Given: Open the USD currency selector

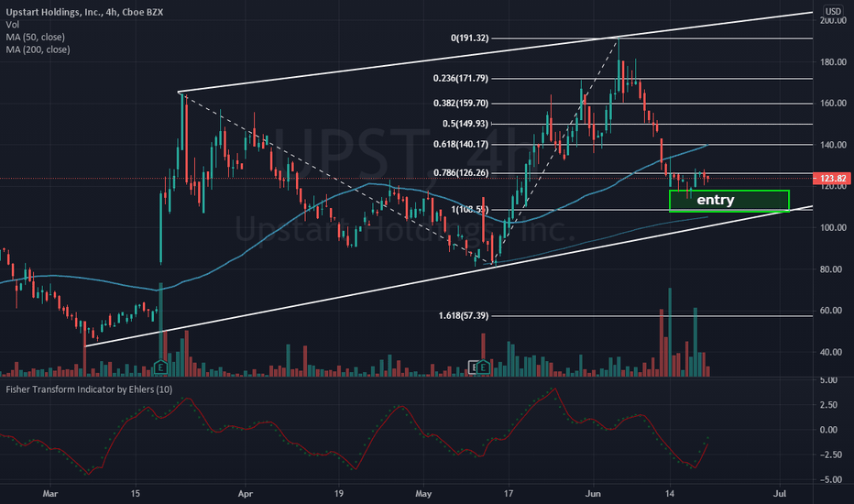Looking at the screenshot, I should tap(833, 11).
